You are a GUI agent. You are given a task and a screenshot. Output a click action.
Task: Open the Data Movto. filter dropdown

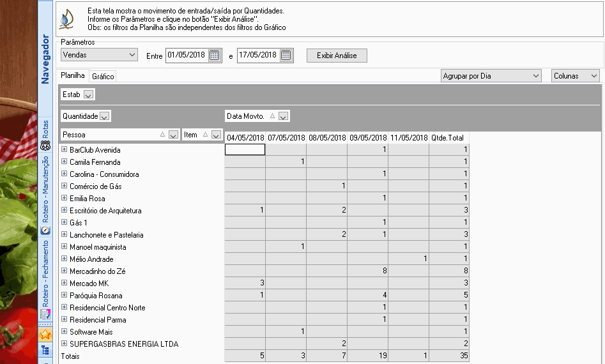[x=283, y=116]
